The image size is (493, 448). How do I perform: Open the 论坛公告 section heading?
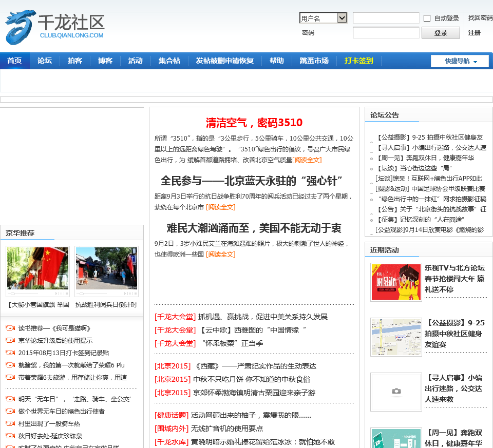(385, 115)
